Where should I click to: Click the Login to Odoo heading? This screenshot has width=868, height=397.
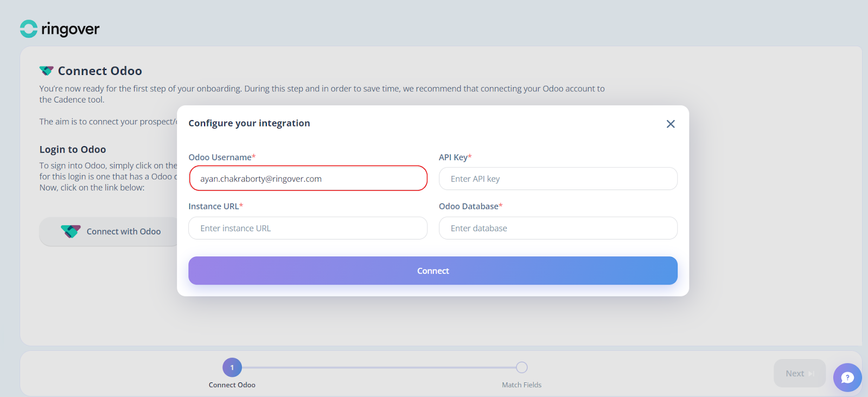[x=73, y=149]
